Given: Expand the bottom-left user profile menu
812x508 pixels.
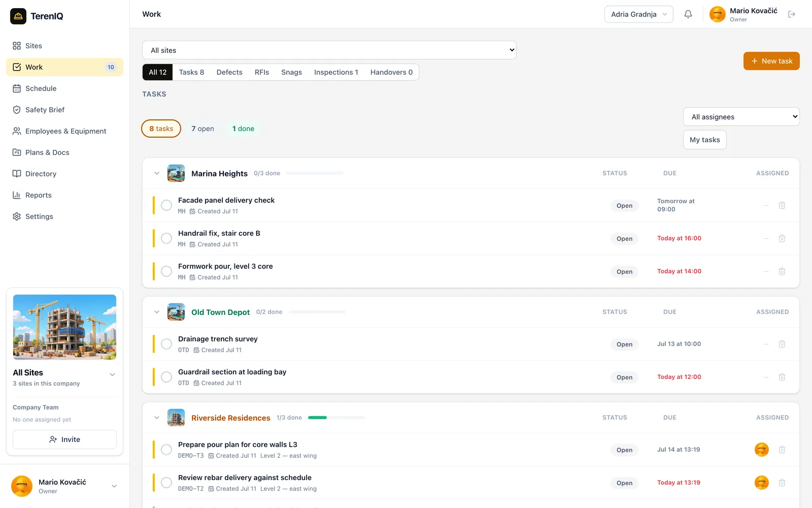Looking at the screenshot, I should pos(114,486).
